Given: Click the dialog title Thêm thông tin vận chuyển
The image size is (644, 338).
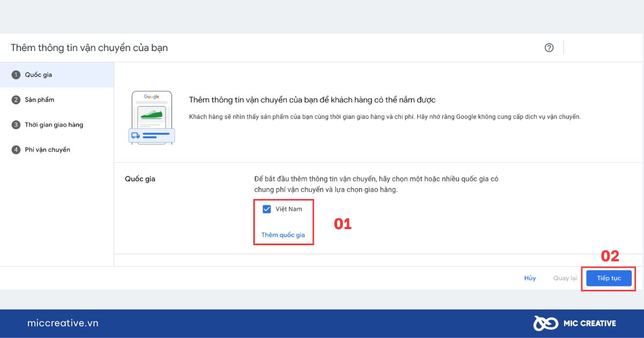Looking at the screenshot, I should pyautogui.click(x=89, y=48).
